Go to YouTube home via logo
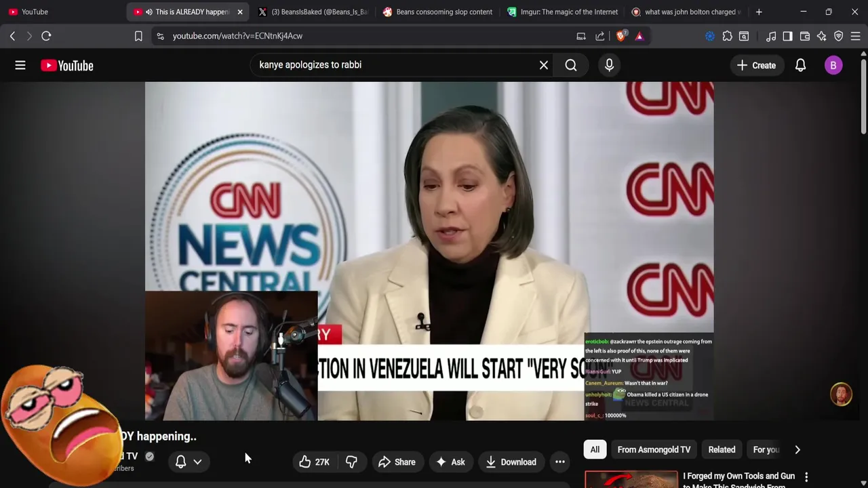 click(x=66, y=65)
